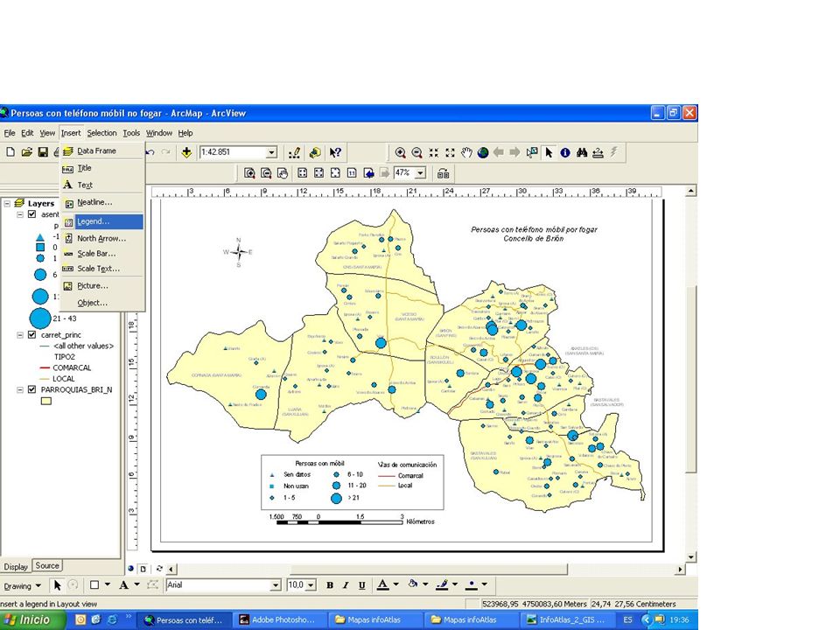Choose Scale Bar... from Insert menu
The height and width of the screenshot is (630, 840).
pyautogui.click(x=101, y=254)
